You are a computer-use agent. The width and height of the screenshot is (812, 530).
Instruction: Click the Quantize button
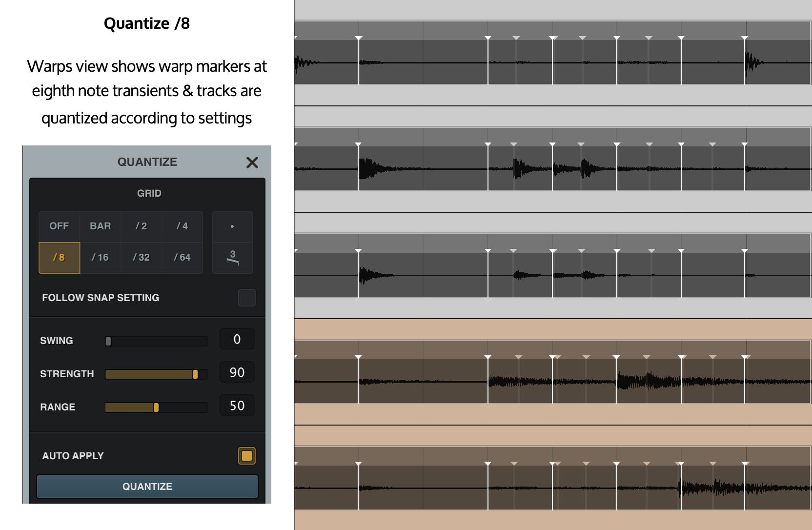click(x=147, y=487)
